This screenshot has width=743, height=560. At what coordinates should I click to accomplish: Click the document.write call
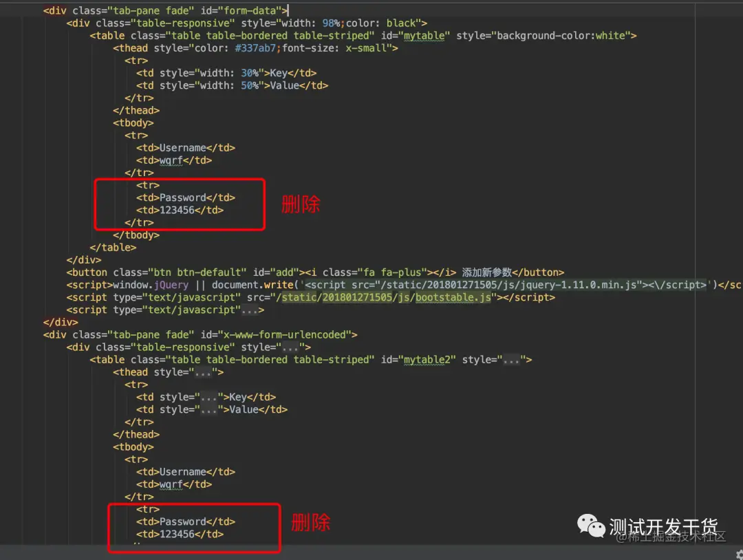click(252, 285)
